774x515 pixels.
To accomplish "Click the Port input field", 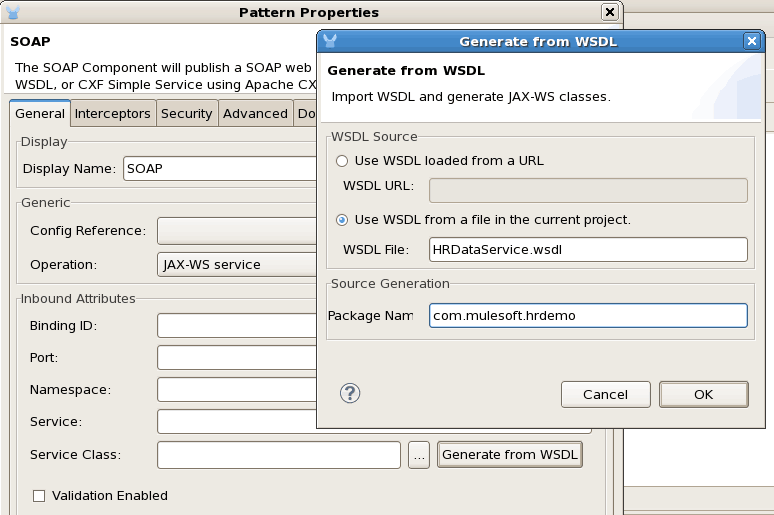I will click(x=237, y=357).
